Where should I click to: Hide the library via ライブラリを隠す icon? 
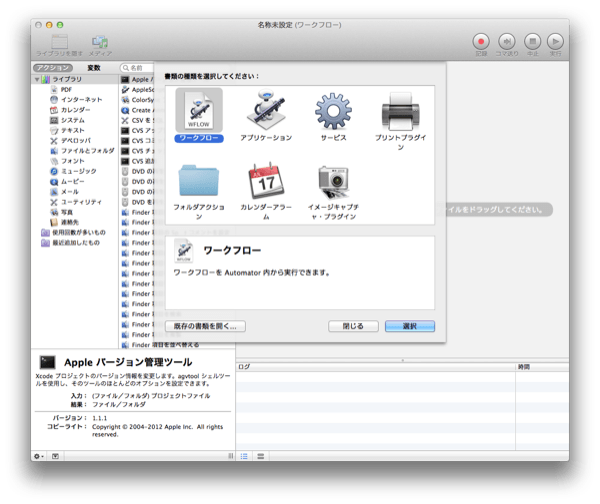coord(59,41)
